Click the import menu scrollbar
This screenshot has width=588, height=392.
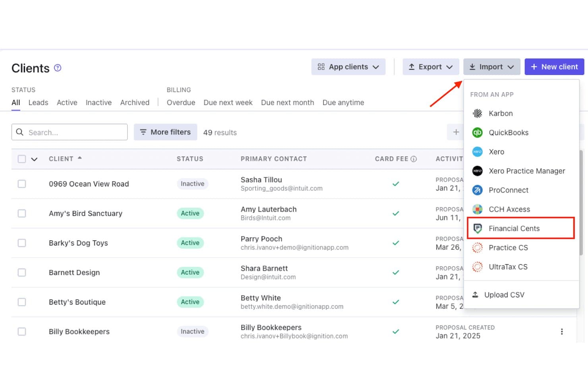[581, 203]
